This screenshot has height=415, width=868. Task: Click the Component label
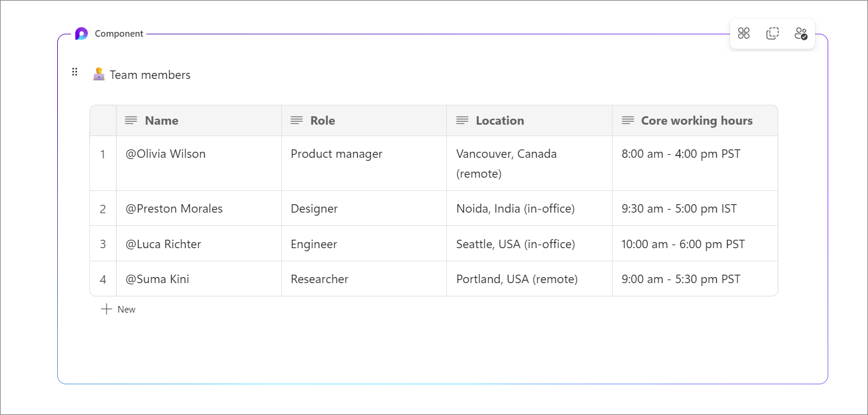pos(119,34)
